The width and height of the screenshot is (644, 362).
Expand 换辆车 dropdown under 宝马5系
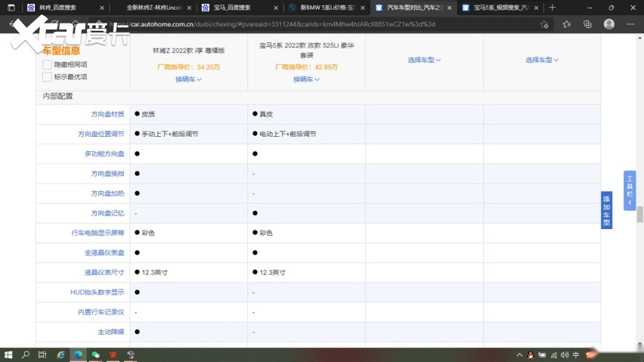306,79
